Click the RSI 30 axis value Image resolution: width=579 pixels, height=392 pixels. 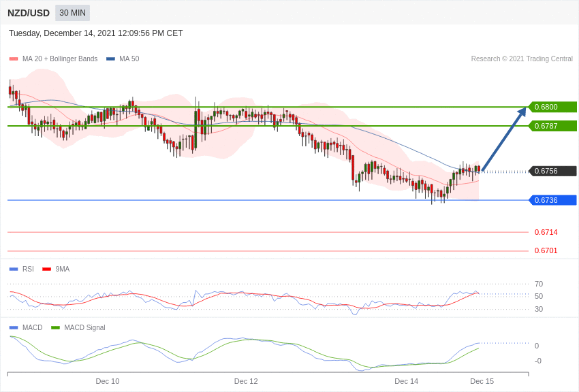(539, 309)
